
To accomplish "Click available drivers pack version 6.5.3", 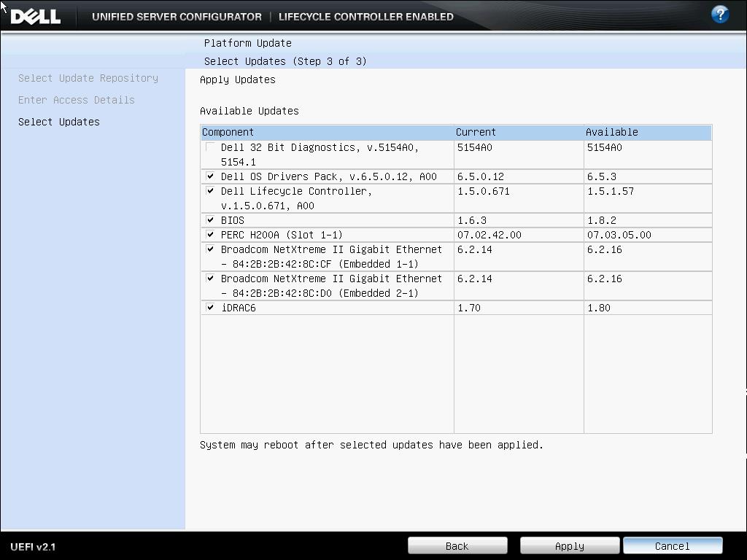I will click(602, 176).
